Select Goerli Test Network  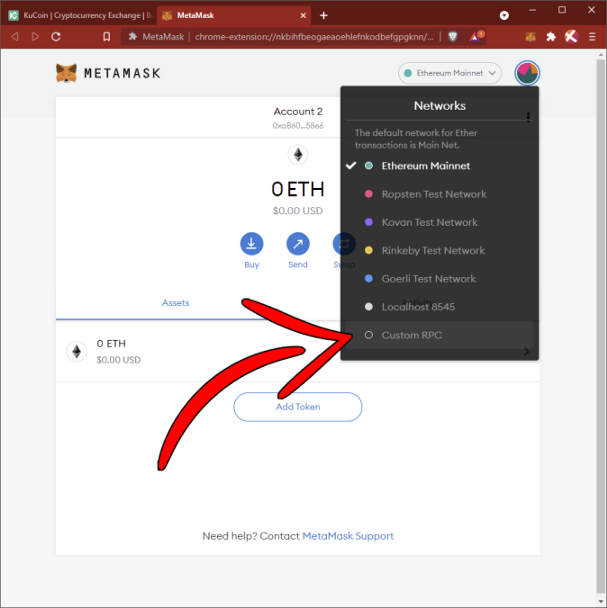tap(439, 279)
